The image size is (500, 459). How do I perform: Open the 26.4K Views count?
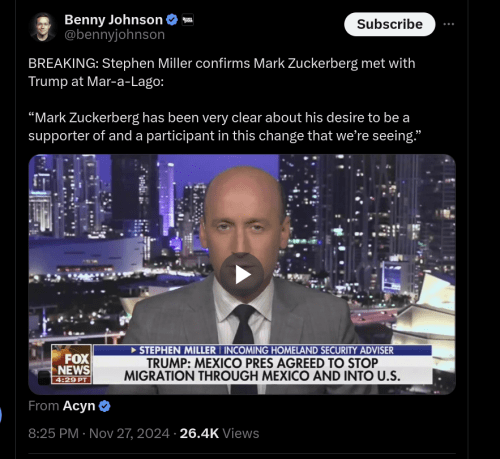[219, 433]
